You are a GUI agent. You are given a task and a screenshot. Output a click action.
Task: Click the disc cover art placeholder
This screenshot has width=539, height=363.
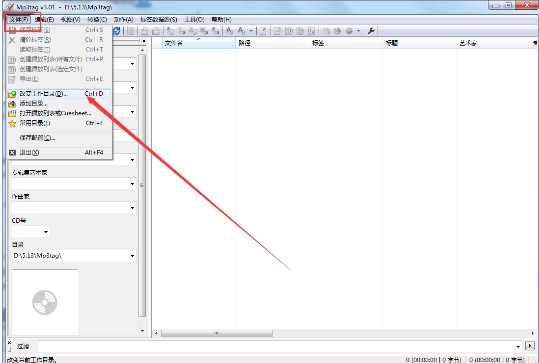click(45, 302)
